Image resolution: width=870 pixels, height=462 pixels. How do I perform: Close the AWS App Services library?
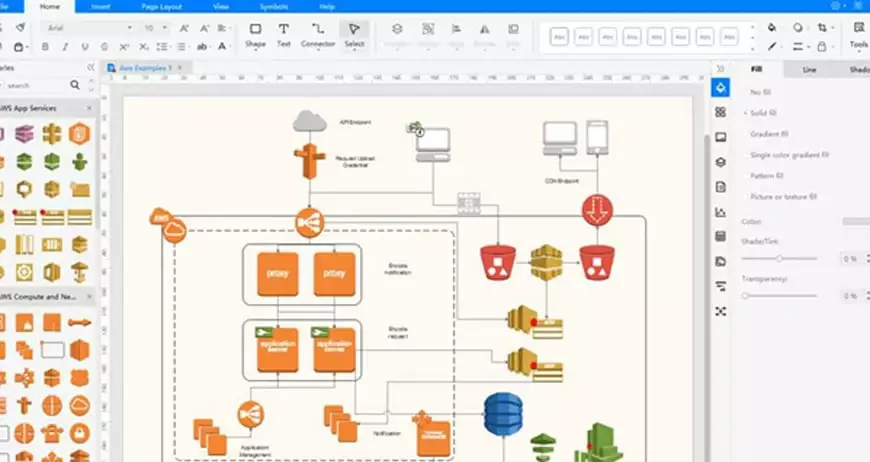(x=89, y=108)
